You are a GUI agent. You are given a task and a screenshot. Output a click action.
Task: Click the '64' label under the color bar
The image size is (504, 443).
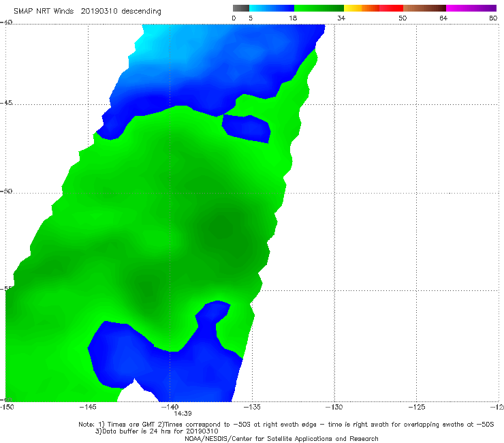(443, 18)
